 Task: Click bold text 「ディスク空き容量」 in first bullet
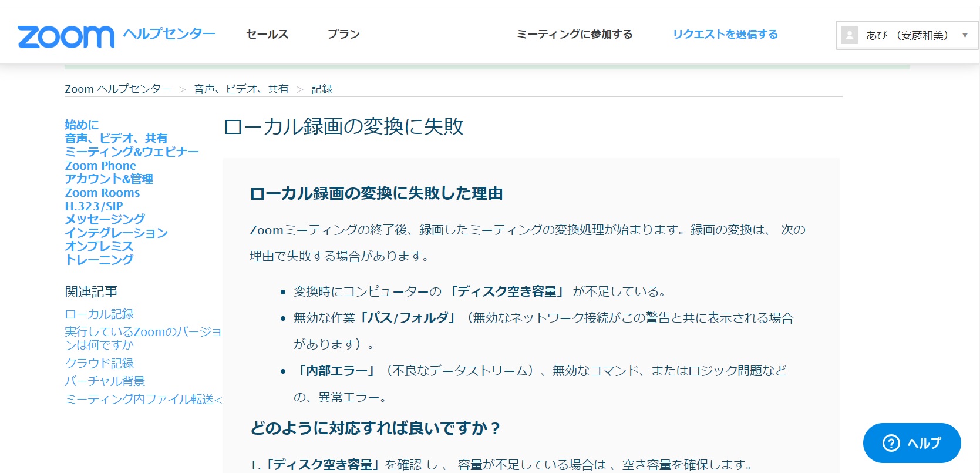tap(507, 291)
